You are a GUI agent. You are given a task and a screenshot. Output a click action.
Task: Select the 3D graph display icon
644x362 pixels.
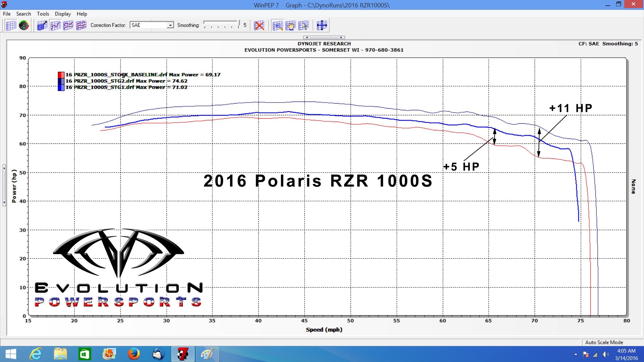coord(42,25)
